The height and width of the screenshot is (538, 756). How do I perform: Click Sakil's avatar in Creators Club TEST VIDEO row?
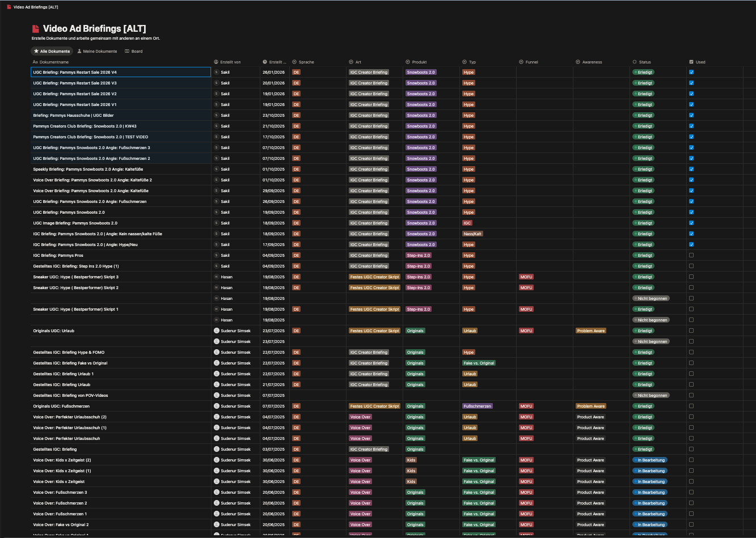click(x=216, y=137)
